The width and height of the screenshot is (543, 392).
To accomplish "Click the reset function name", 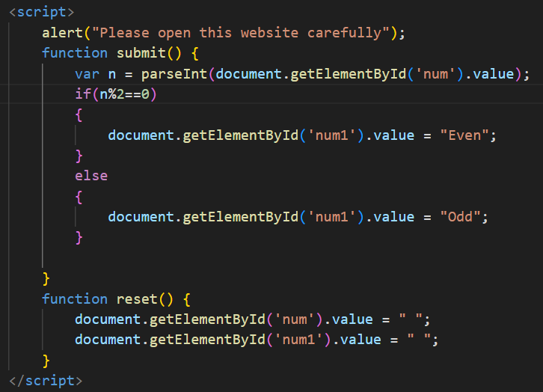I will coord(136,299).
